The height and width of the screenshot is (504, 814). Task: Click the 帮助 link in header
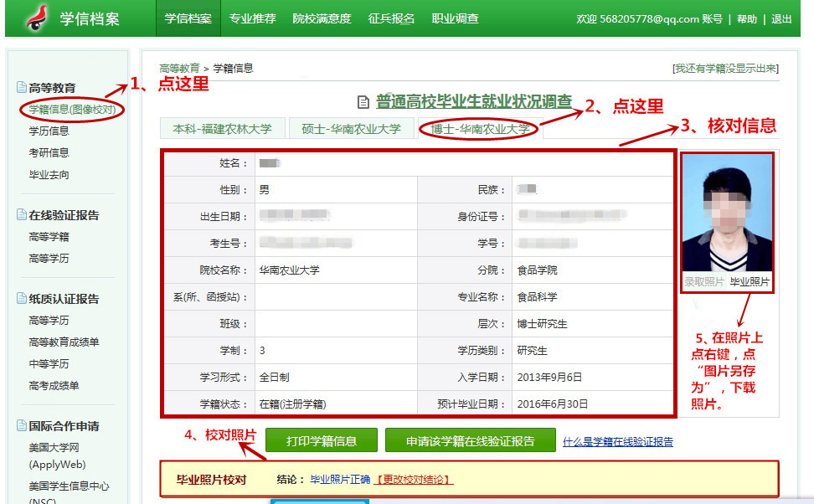(x=747, y=19)
